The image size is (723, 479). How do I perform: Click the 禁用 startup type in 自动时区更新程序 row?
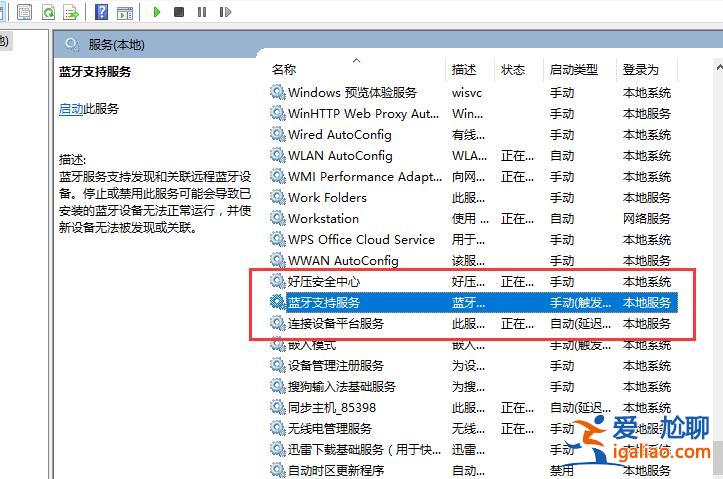click(x=562, y=470)
